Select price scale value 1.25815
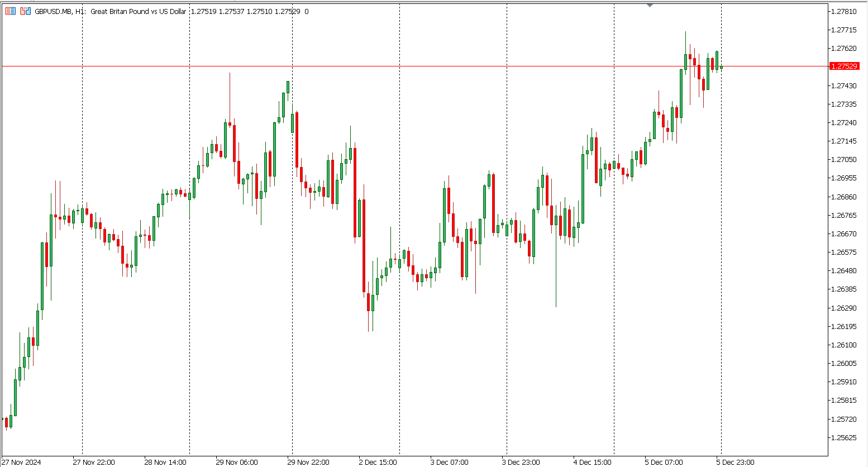The image size is (868, 467). tap(844, 401)
